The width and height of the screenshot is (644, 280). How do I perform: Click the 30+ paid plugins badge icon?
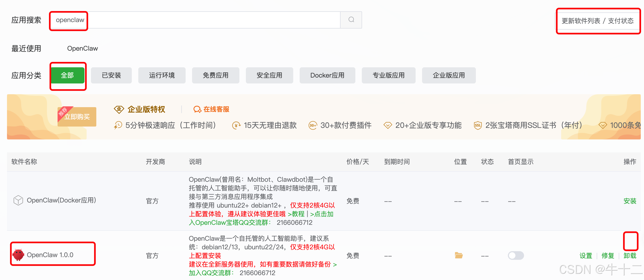click(x=313, y=125)
